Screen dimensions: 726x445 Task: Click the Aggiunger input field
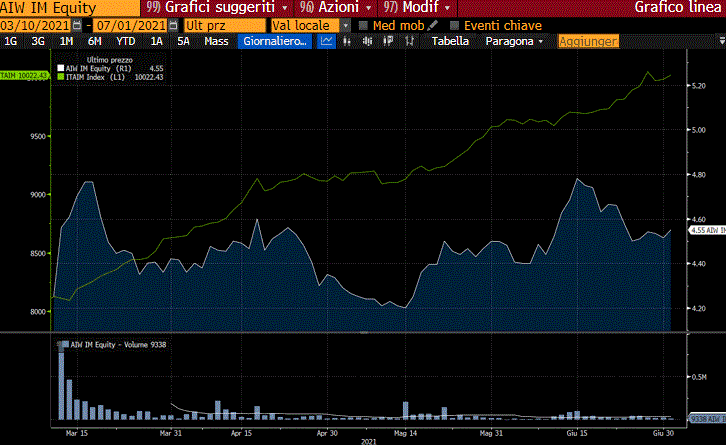point(588,41)
